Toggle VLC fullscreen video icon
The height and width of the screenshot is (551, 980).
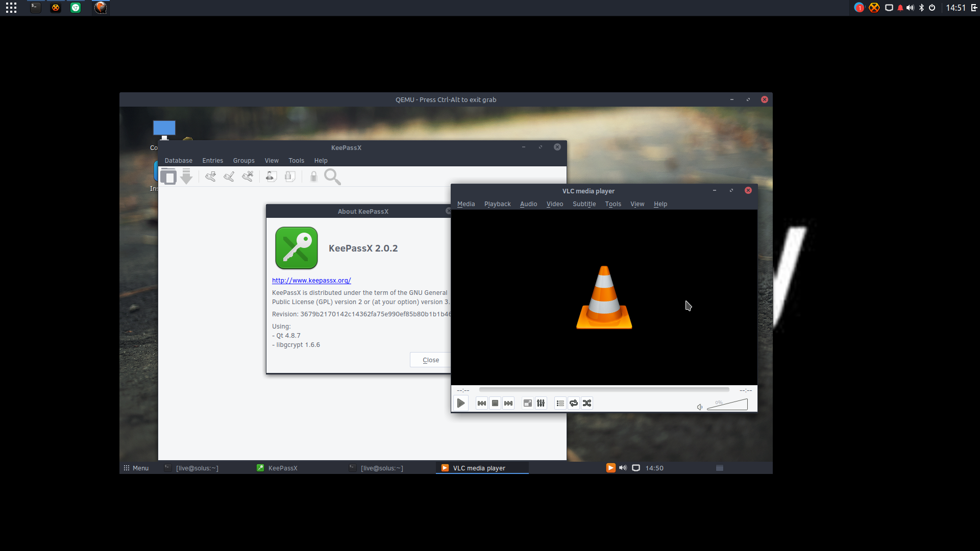[528, 403]
